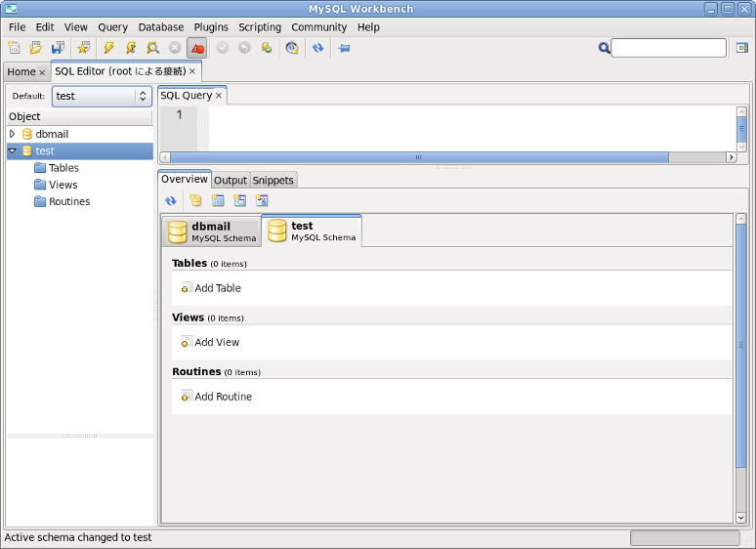The height and width of the screenshot is (549, 756).
Task: Click the query editor horizontal scrollbar
Action: (419, 157)
